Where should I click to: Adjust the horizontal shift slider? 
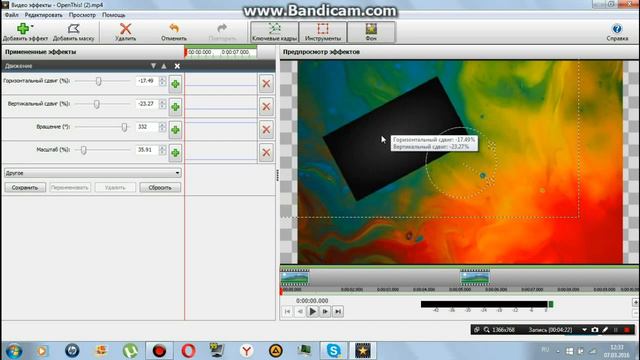click(98, 81)
